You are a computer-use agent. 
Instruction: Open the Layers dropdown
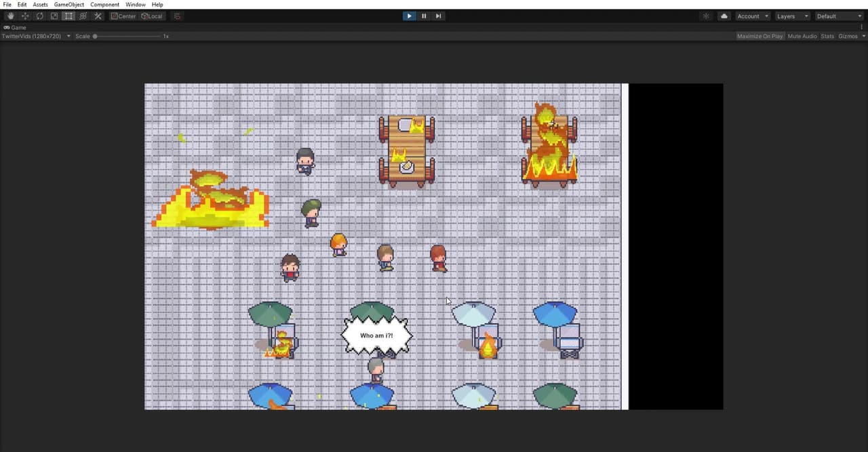point(792,16)
